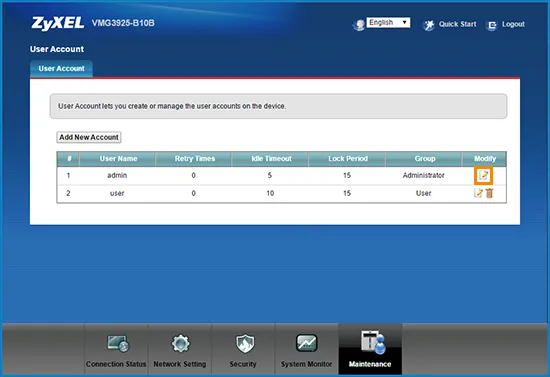Click the VMG3925-B10B model name
The image size is (550, 377).
click(123, 23)
